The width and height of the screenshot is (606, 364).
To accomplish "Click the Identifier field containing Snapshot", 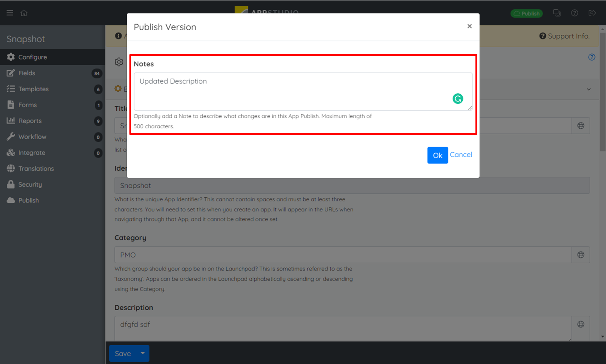I will point(352,186).
